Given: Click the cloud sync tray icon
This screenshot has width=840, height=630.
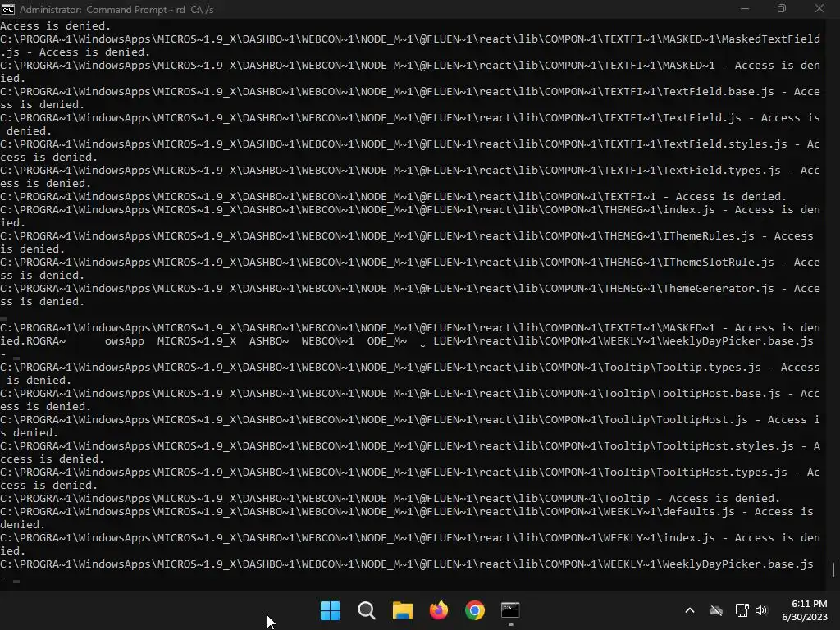Looking at the screenshot, I should (716, 610).
